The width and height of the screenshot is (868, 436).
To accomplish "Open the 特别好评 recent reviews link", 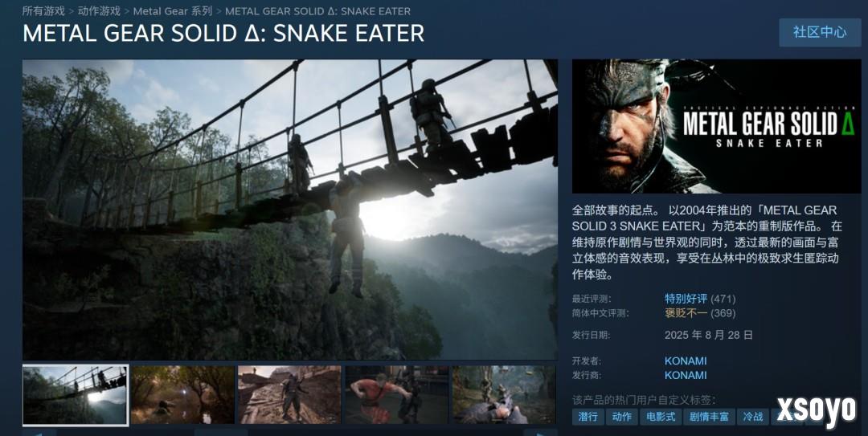I will (686, 299).
